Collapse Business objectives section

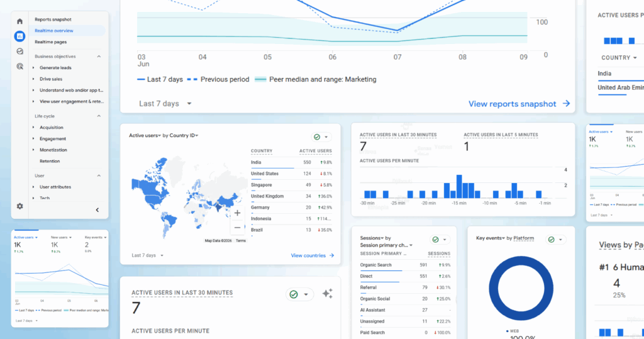click(x=99, y=57)
